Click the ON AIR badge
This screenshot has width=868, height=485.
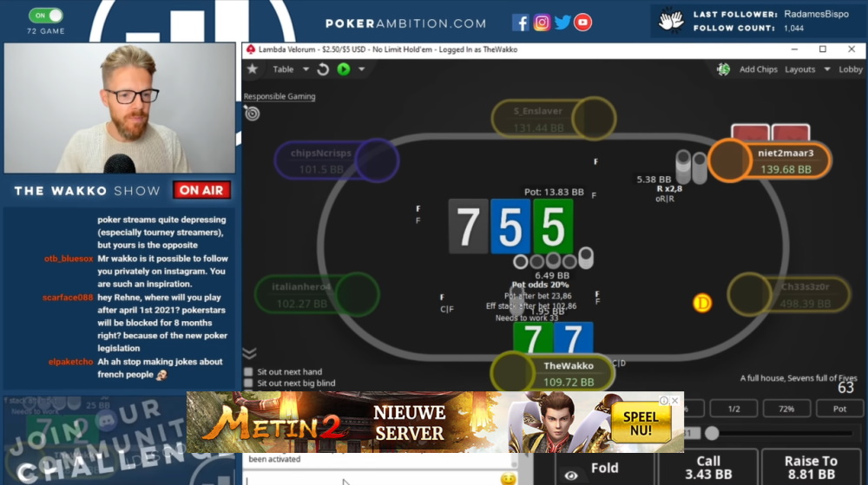(201, 190)
